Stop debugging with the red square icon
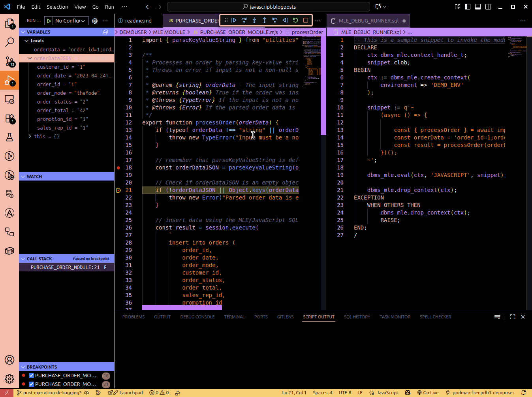 [305, 20]
